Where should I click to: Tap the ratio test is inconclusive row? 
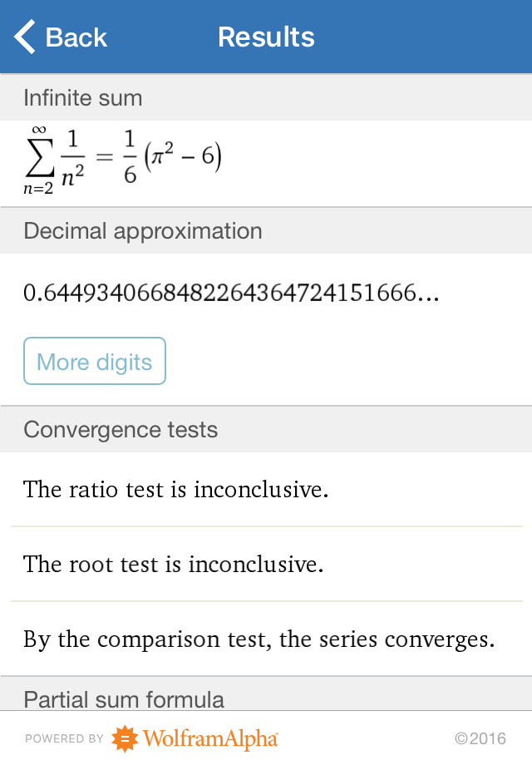(176, 489)
